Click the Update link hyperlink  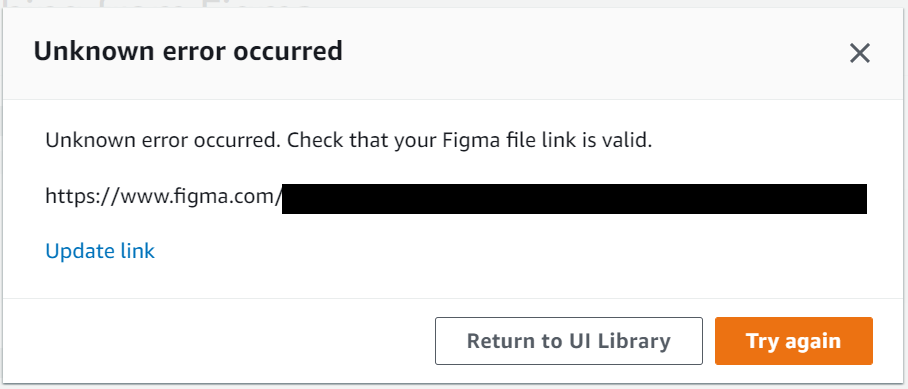[x=100, y=251]
